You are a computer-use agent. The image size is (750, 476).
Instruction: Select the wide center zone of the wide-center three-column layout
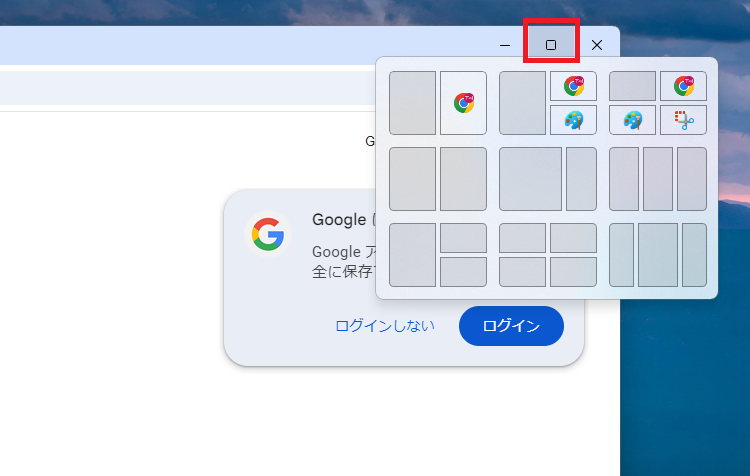point(658,255)
